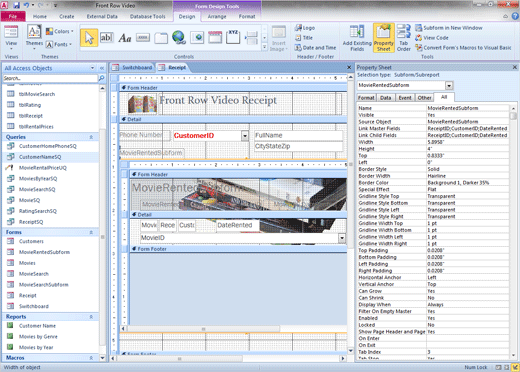520x372 pixels.
Task: Select the MovieRentalPriceUQ query
Action: (50, 168)
